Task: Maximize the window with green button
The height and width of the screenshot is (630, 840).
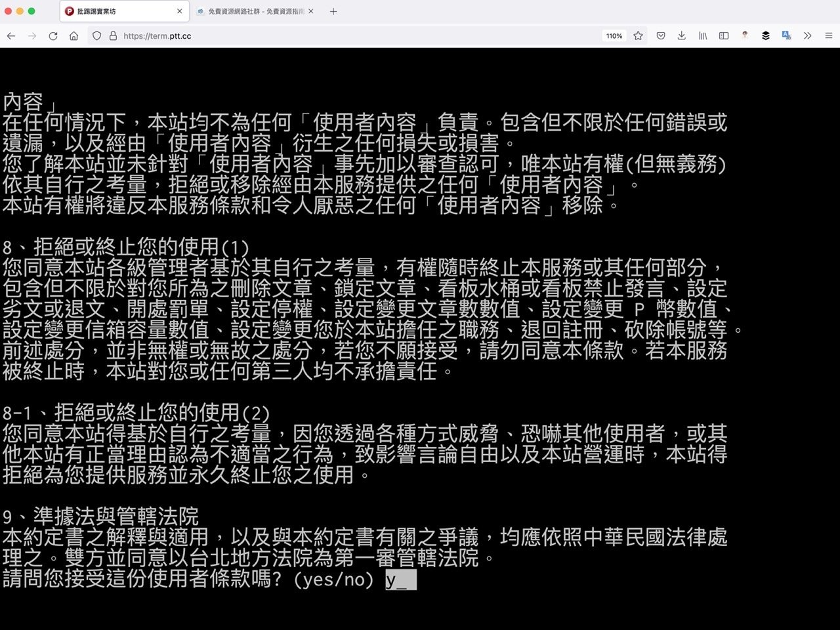Action: [31, 11]
